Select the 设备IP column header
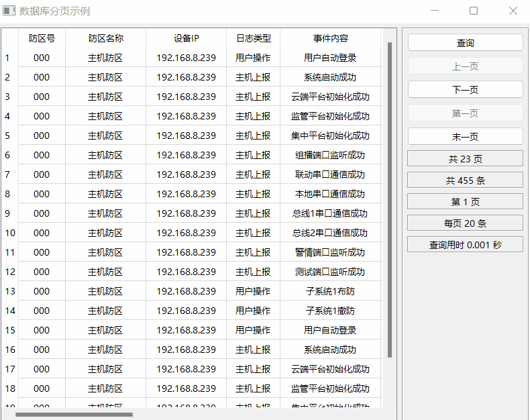The width and height of the screenshot is (530, 420). pos(187,38)
